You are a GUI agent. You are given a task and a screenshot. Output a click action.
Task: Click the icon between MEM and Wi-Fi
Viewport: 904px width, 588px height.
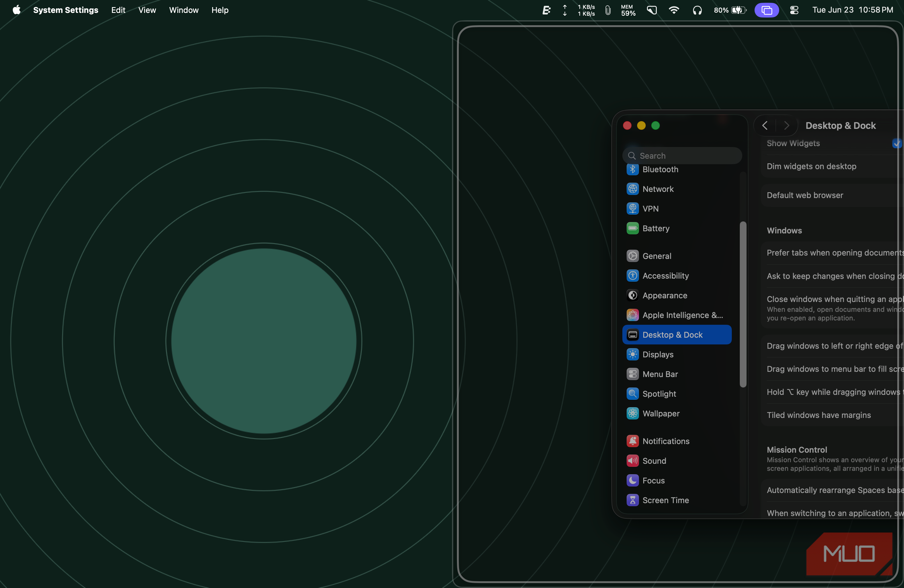tap(652, 10)
